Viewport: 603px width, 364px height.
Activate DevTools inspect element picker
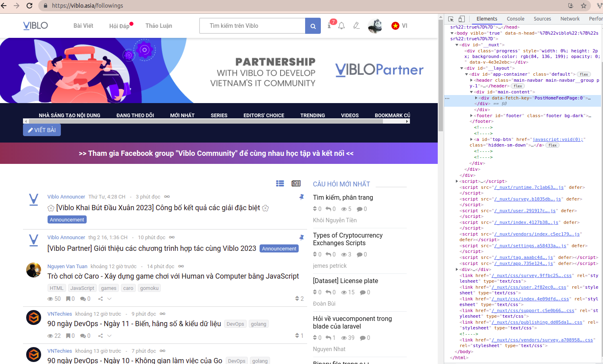(451, 19)
